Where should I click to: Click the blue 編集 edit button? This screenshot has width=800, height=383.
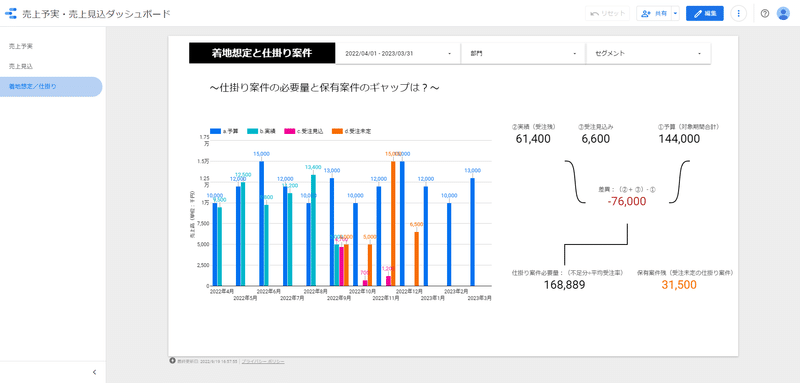705,14
